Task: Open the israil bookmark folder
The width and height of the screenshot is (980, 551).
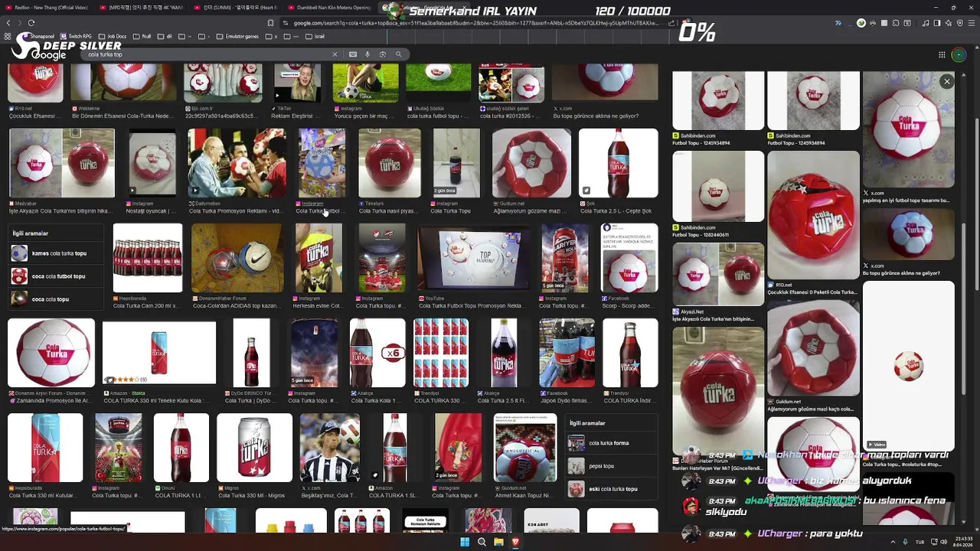Action: 315,36
